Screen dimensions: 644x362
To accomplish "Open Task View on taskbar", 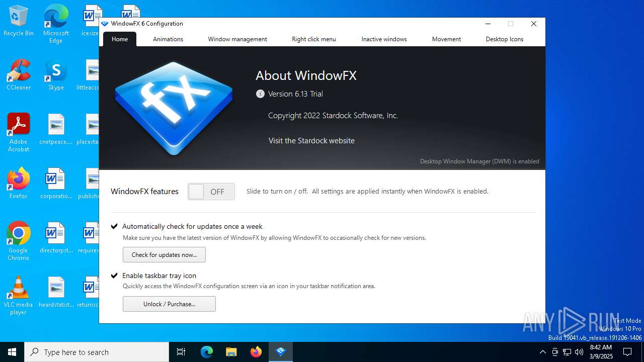I will pyautogui.click(x=181, y=352).
